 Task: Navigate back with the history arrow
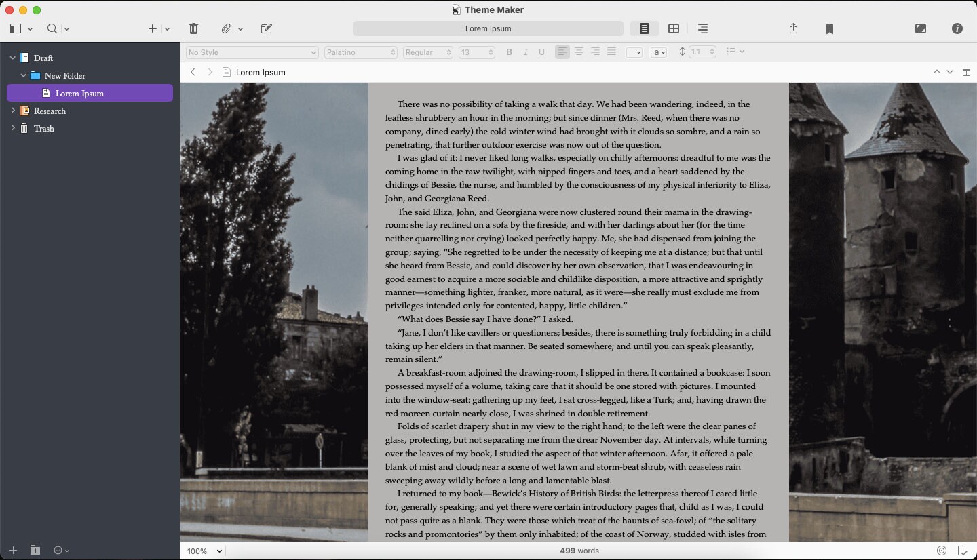coord(193,72)
